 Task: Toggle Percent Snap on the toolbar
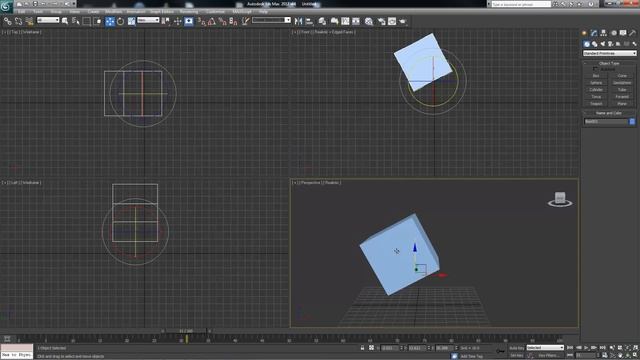222,21
